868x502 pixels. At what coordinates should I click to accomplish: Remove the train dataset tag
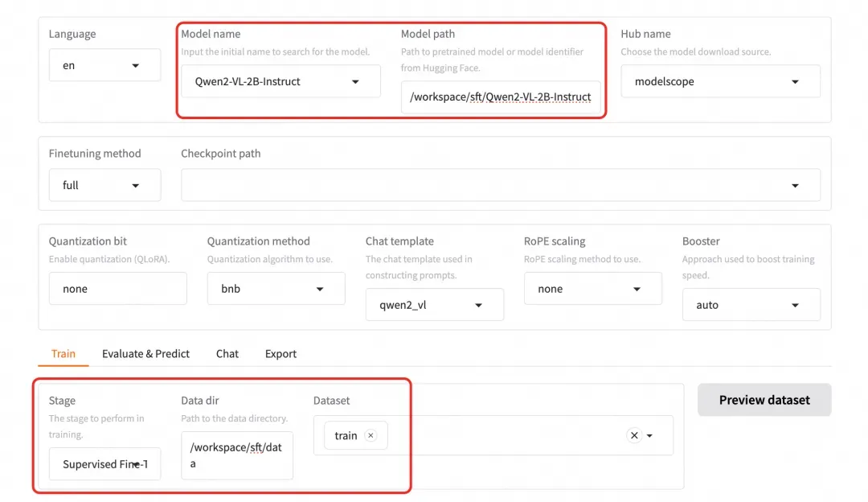[x=371, y=435]
